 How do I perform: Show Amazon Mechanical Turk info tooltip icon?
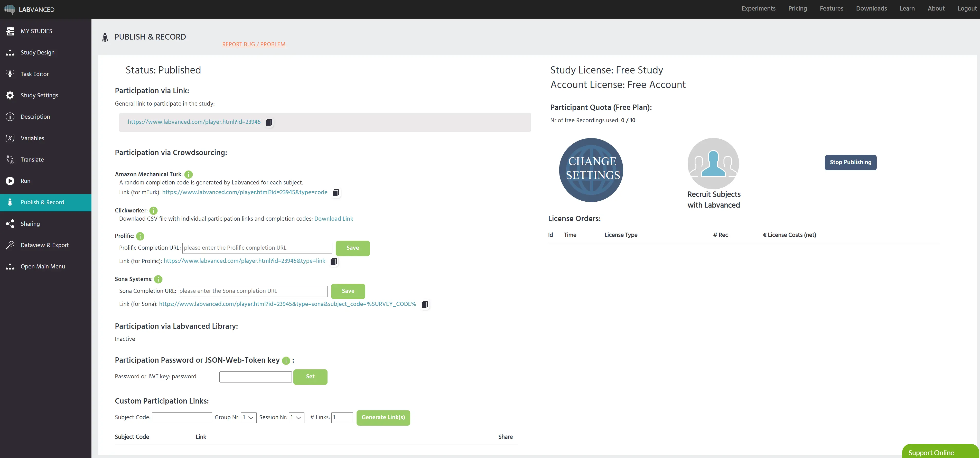point(189,174)
